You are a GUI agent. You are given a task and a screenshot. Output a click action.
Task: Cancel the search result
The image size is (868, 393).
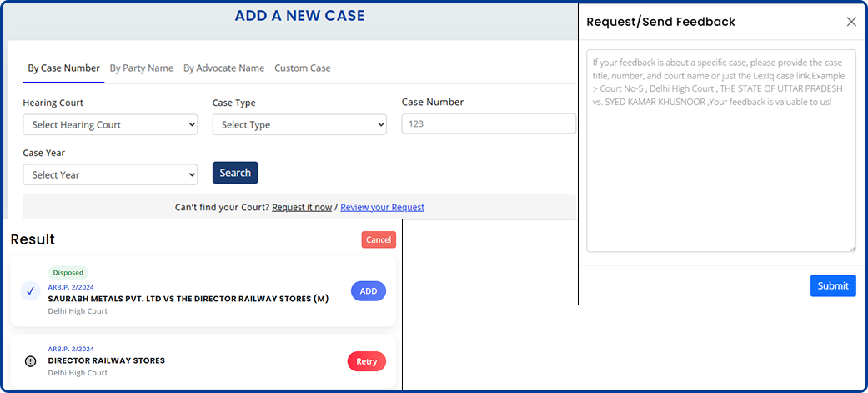pyautogui.click(x=379, y=240)
